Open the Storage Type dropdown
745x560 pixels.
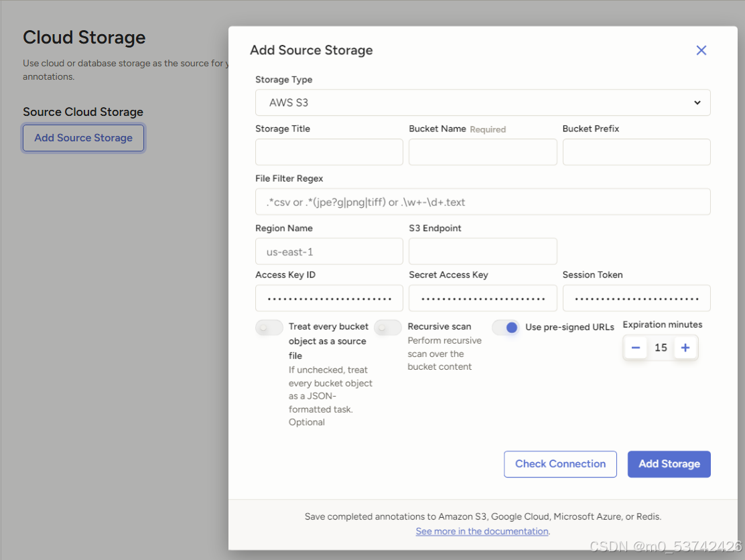click(x=482, y=103)
